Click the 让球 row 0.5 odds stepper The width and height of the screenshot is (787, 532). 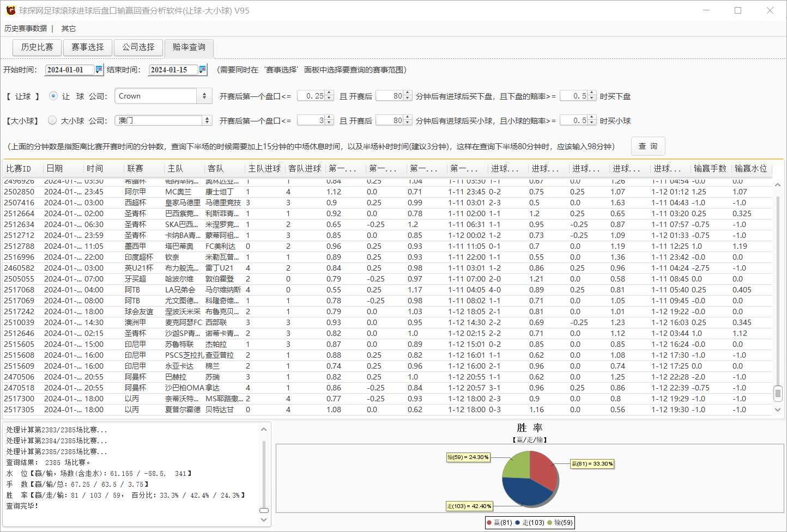pos(591,96)
